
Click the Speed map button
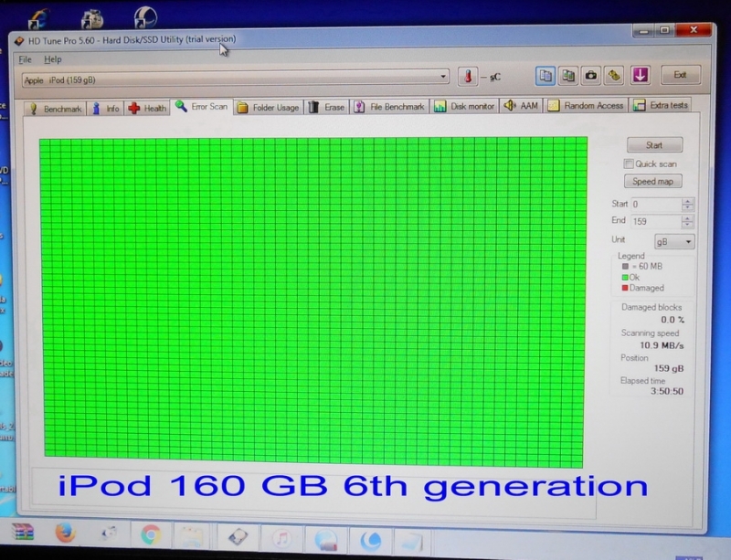tap(652, 182)
